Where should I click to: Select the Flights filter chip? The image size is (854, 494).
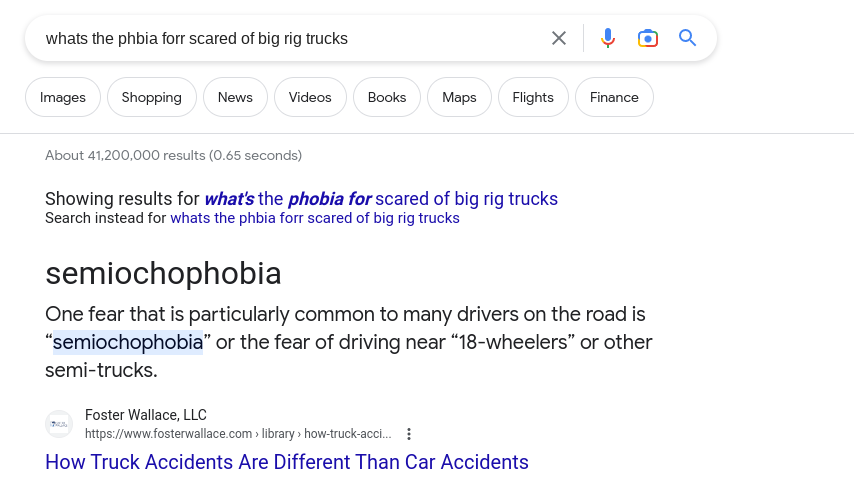[x=533, y=97]
